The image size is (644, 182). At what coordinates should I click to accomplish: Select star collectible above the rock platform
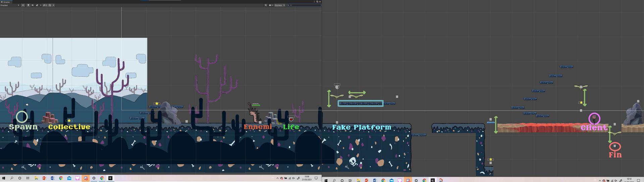157,103
